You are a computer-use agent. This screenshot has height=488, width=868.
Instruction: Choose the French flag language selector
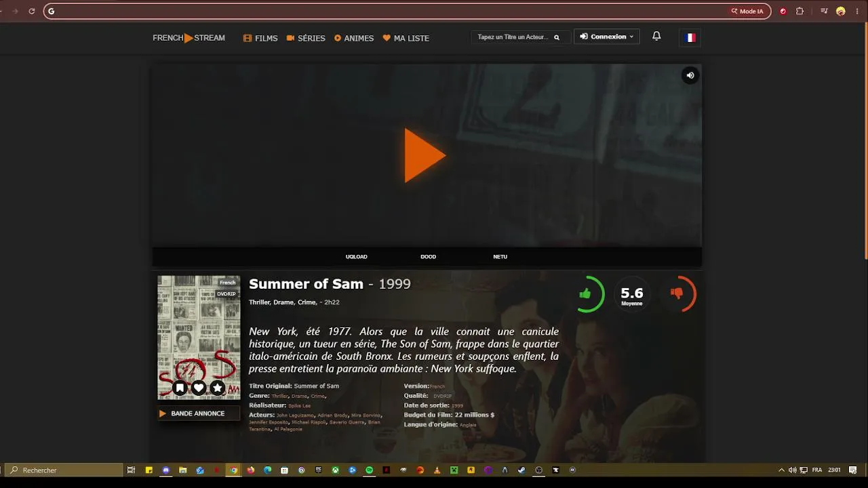pyautogui.click(x=690, y=38)
